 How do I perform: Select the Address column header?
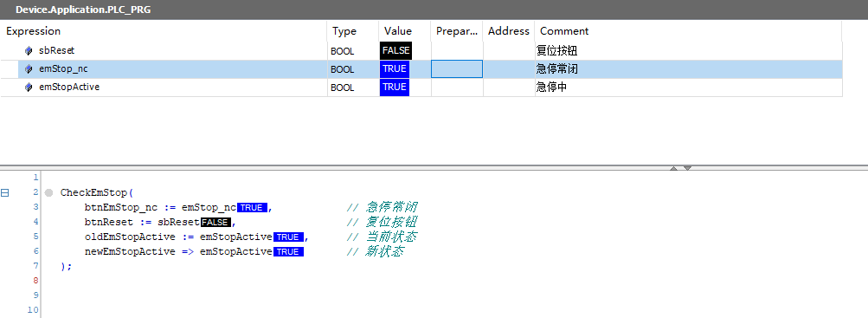click(509, 31)
